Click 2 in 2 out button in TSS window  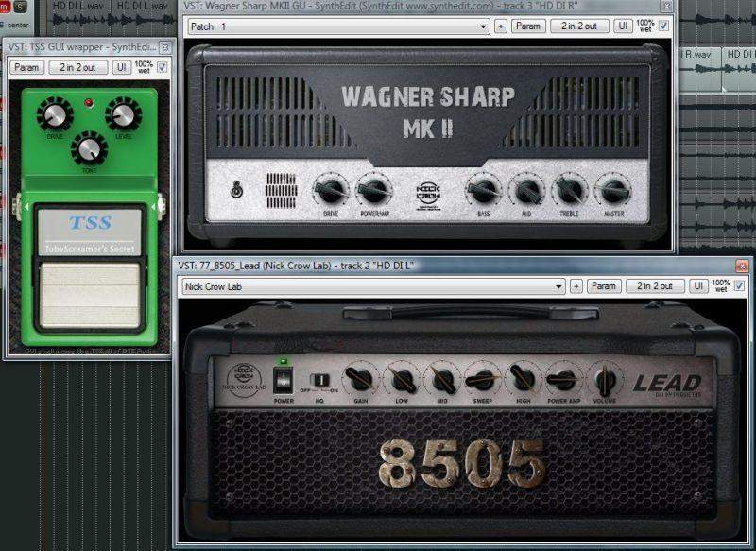[x=77, y=67]
